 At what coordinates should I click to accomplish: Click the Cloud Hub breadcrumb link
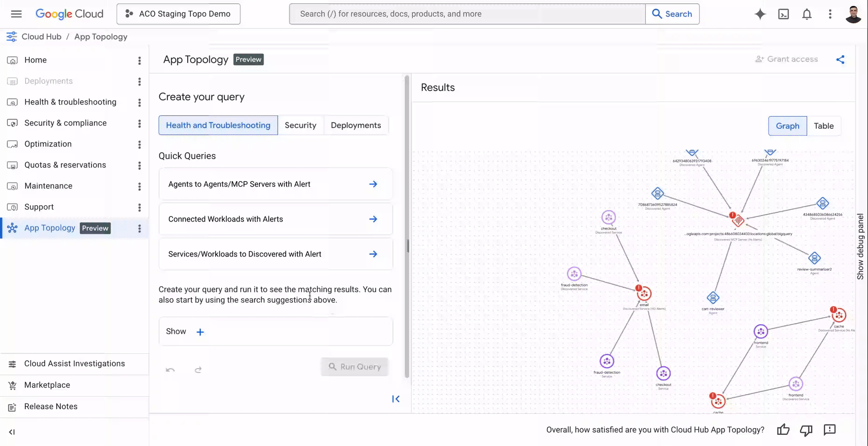[42, 37]
